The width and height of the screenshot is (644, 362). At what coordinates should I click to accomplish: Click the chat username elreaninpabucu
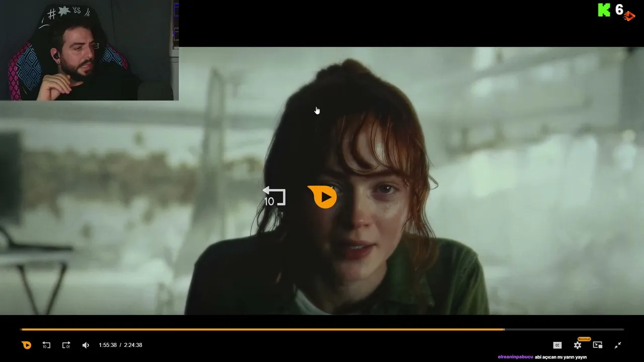pos(515,357)
